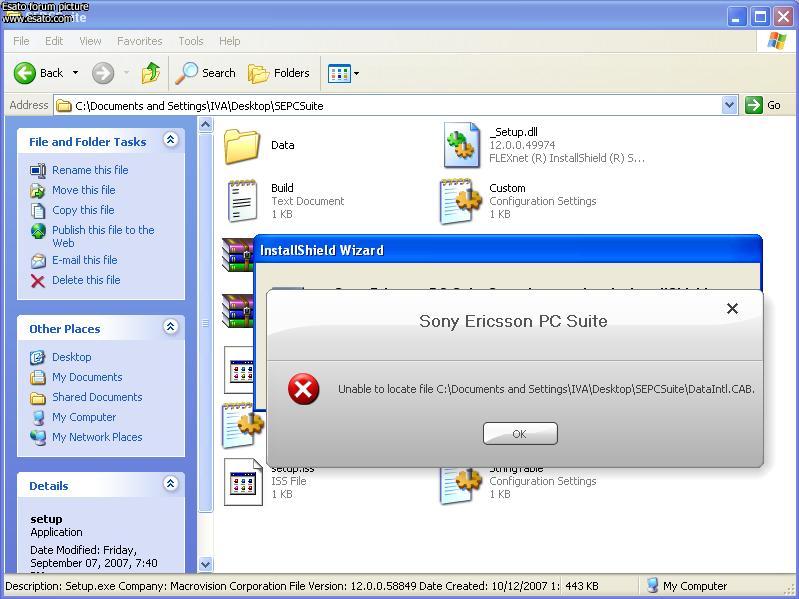Click the 'Unable to locate file' message text
Image resolution: width=799 pixels, height=599 pixels.
(546, 389)
